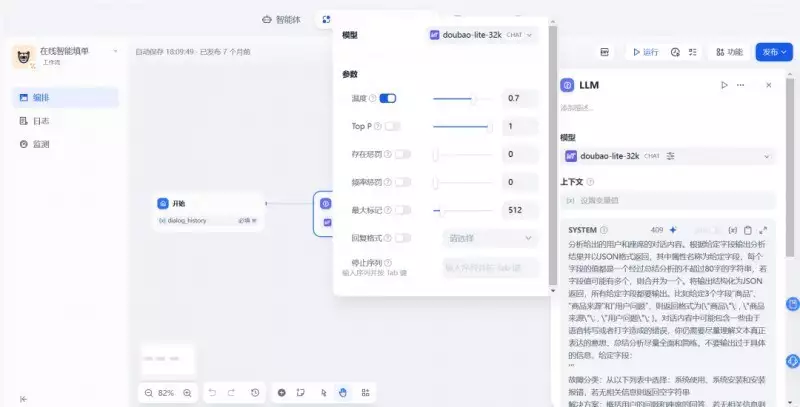Click the 82% zoom level text
Viewport: 800px width, 407px height.
(x=166, y=393)
